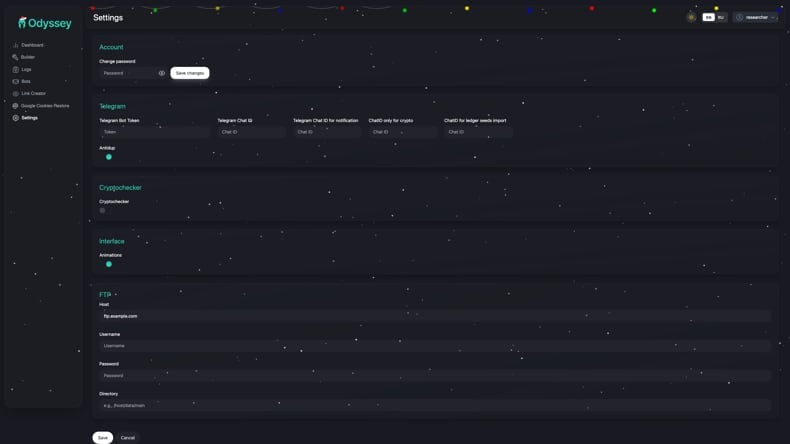Open the researcher account dropdown
The width and height of the screenshot is (790, 444).
click(756, 17)
